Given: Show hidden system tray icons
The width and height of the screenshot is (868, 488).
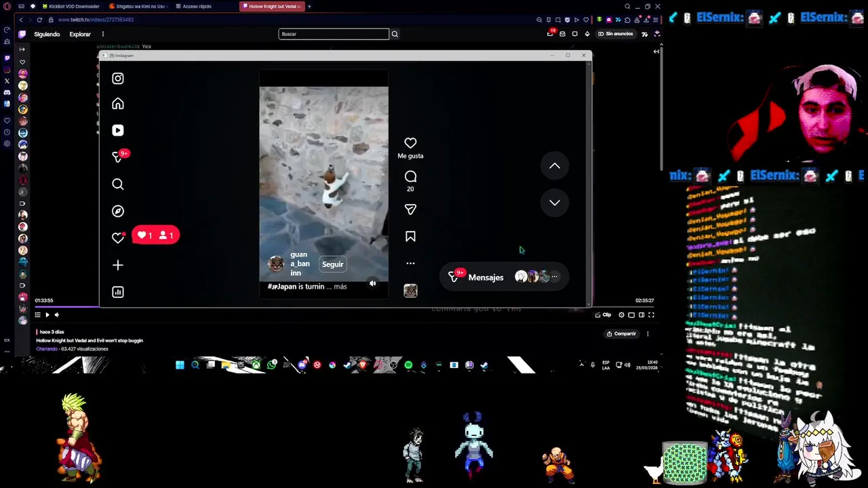Looking at the screenshot, I should pyautogui.click(x=581, y=365).
